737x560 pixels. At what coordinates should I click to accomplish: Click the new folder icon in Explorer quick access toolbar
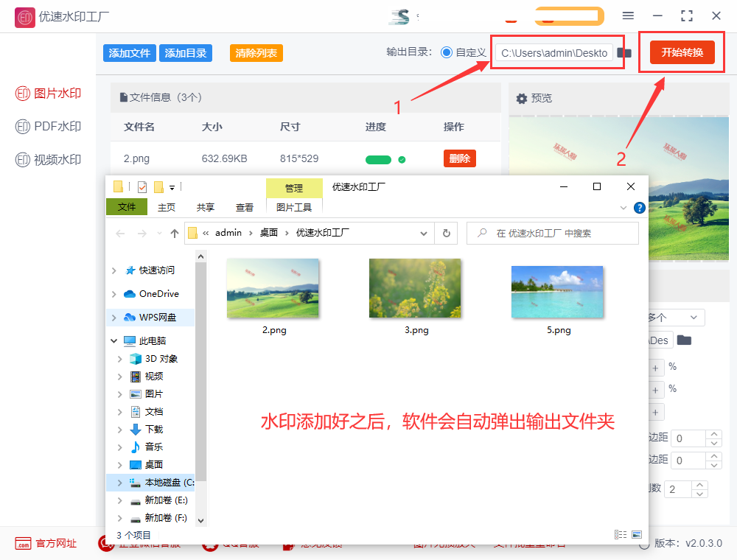(159, 187)
